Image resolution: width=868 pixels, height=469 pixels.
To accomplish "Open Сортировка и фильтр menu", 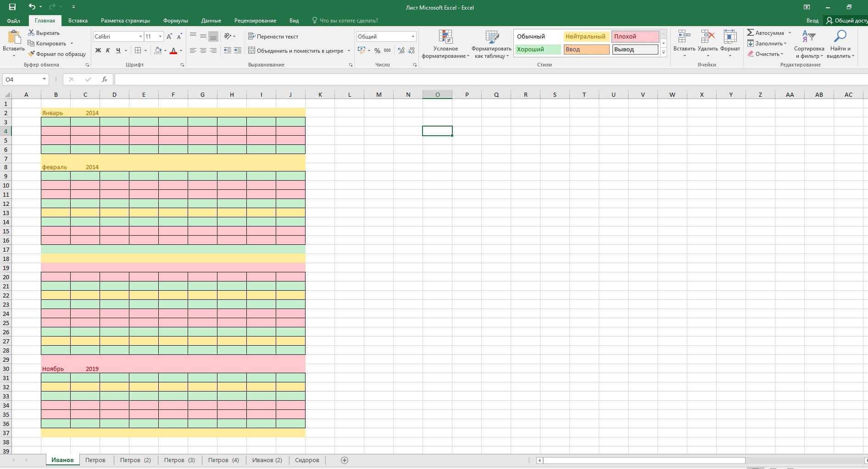I will [809, 44].
